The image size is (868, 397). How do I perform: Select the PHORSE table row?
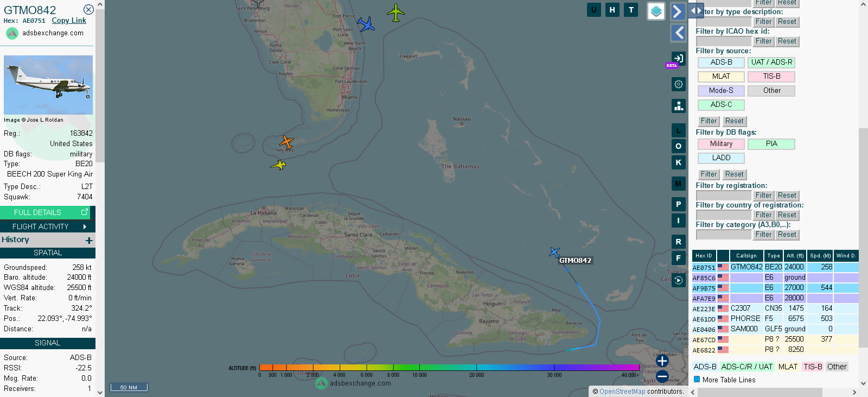point(775,319)
